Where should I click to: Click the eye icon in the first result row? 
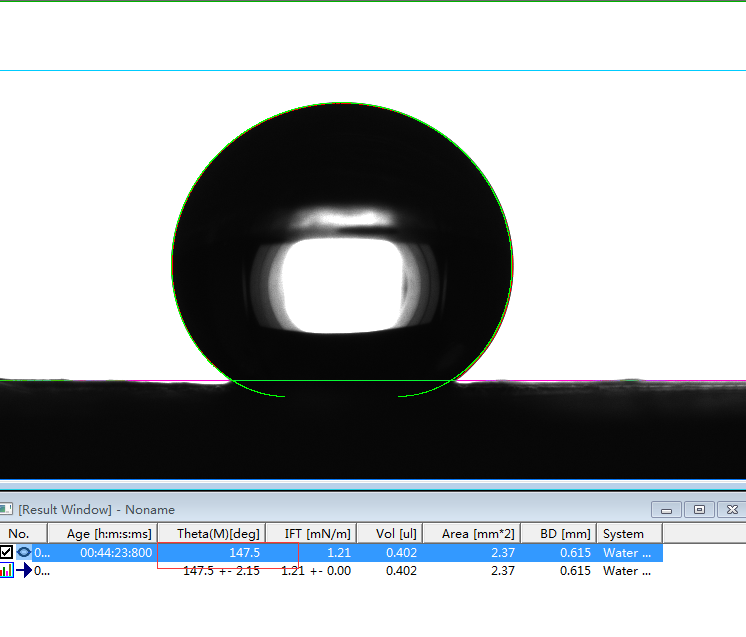(x=24, y=552)
